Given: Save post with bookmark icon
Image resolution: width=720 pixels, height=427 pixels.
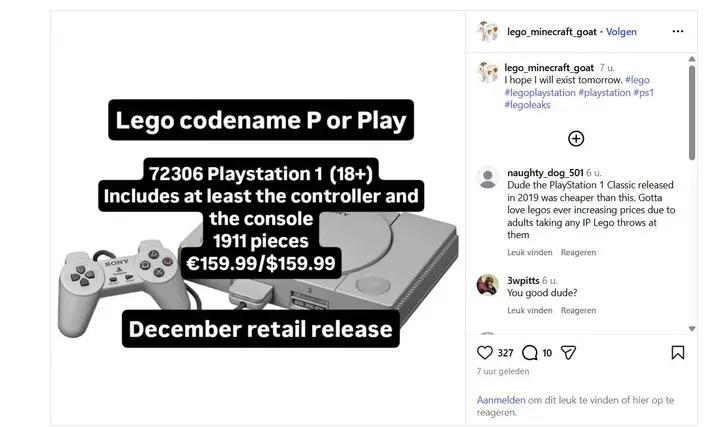Looking at the screenshot, I should tap(678, 353).
